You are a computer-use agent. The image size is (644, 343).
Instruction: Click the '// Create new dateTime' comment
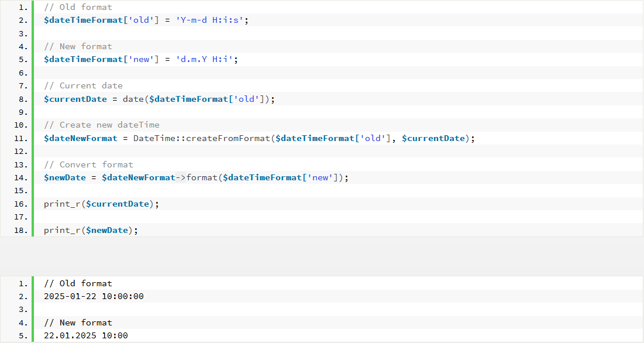(101, 125)
